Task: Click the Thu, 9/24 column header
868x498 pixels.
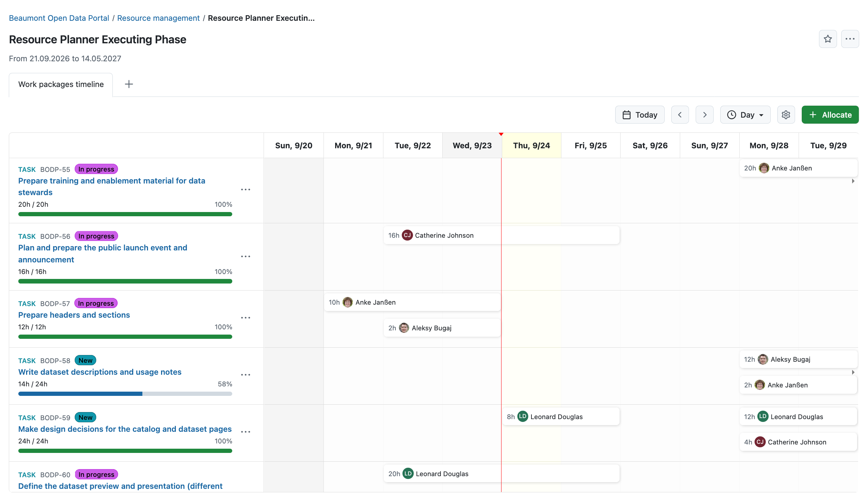Action: pos(531,145)
